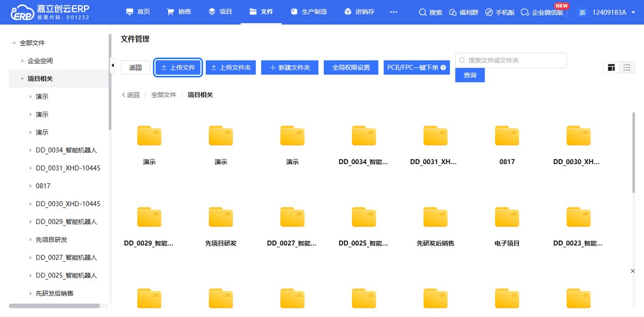
Task: Close the floating widget with the X
Action: coord(633,271)
